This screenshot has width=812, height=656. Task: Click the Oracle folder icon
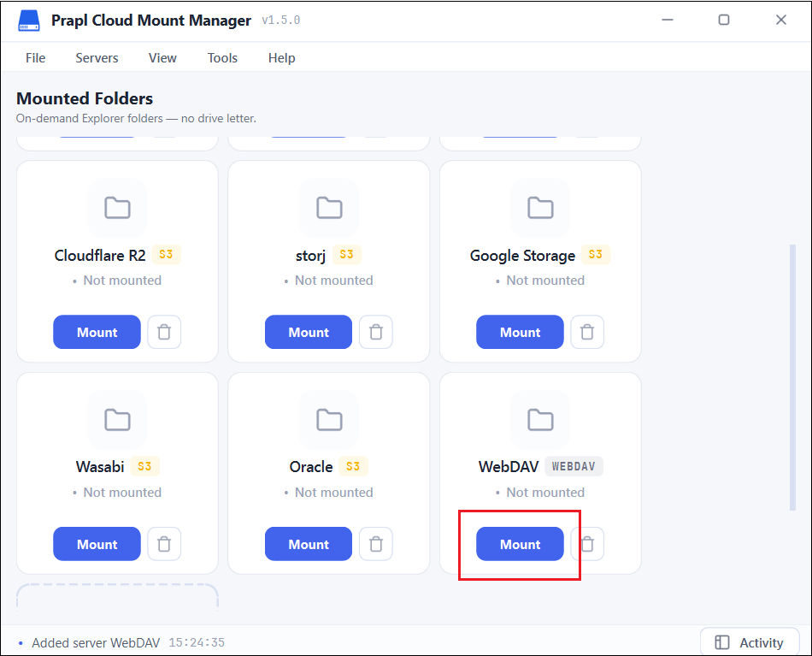tap(329, 420)
